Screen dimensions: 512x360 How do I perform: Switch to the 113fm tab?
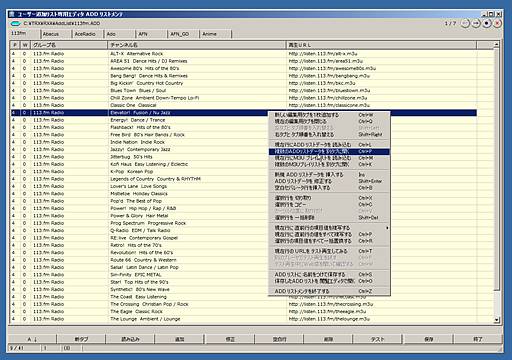24,33
